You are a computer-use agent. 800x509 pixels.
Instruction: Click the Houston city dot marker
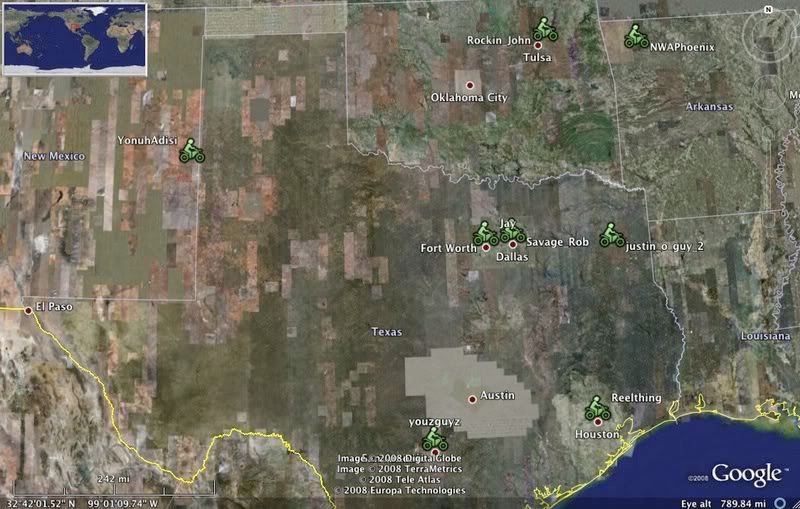pos(597,422)
